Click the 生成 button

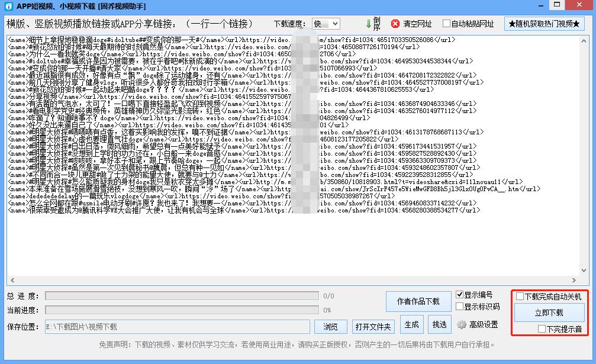(x=411, y=324)
